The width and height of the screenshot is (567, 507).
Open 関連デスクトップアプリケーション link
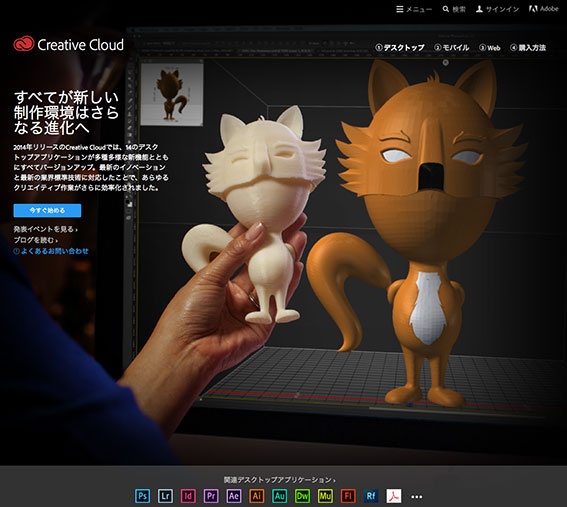[280, 480]
